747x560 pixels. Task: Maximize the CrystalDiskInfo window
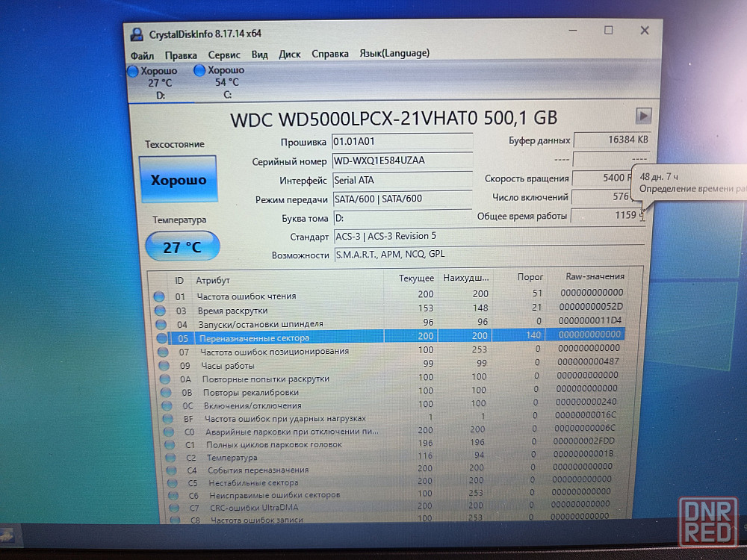point(608,31)
